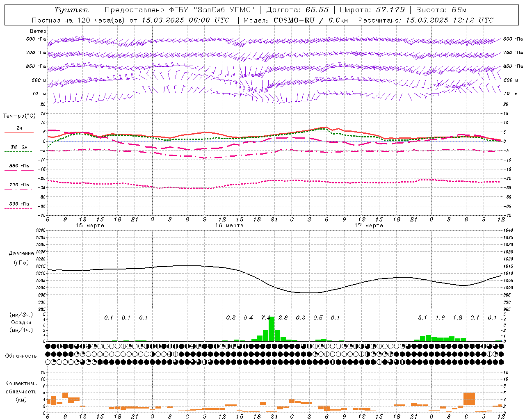This screenshot has width=525, height=420.
Task: Click the tallest green precipitation bar
Action: 272,329
